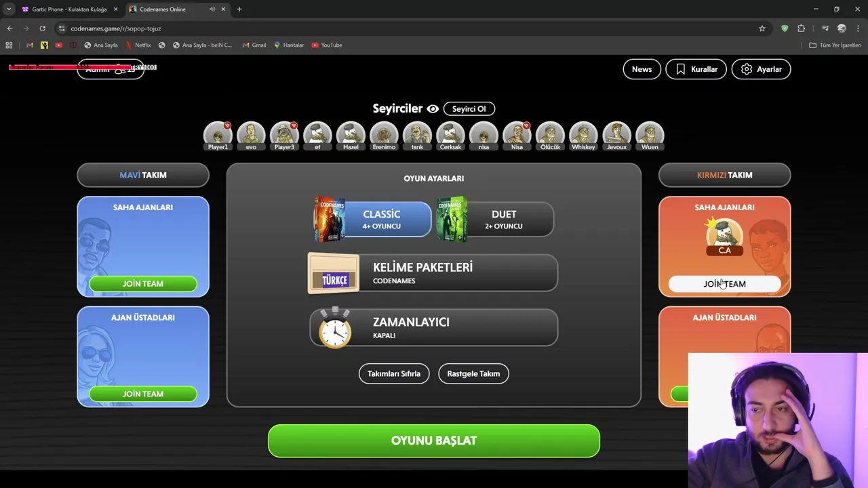This screenshot has height=488, width=868.
Task: Click the green shield extension icon
Action: click(x=785, y=28)
